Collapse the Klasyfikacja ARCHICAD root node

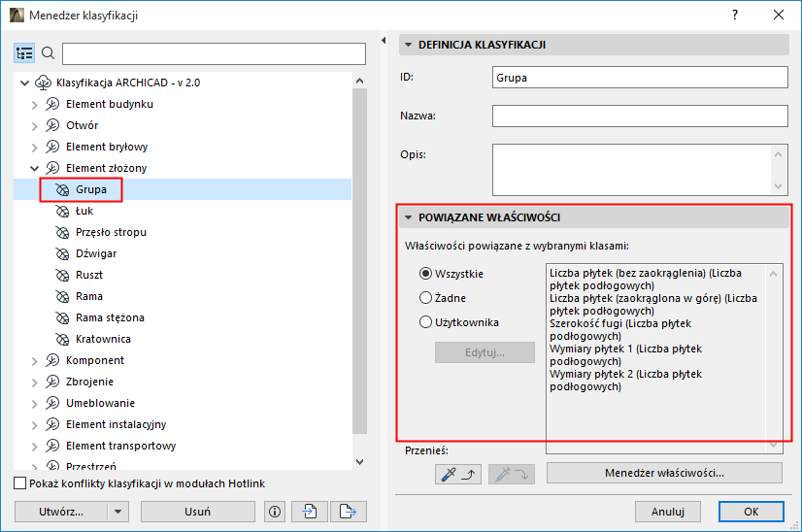point(24,83)
